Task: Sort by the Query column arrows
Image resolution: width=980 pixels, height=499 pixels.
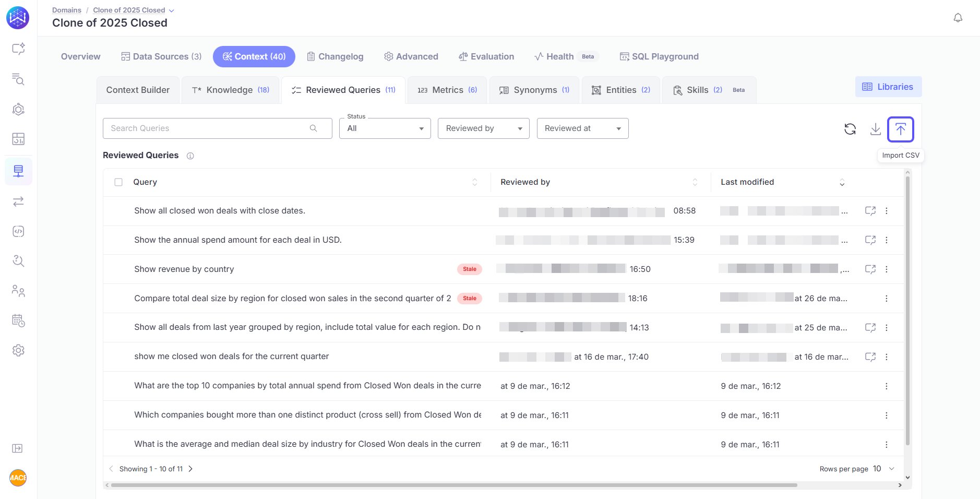Action: click(475, 182)
